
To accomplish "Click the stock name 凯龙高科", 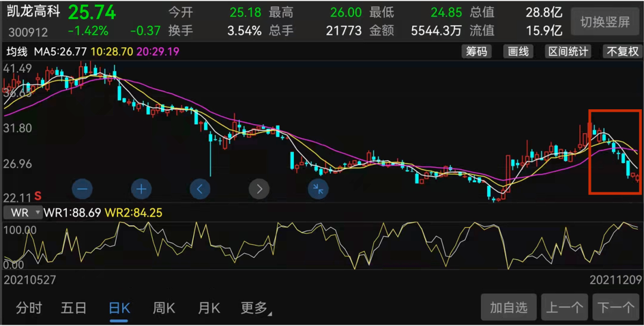I will 33,11.
